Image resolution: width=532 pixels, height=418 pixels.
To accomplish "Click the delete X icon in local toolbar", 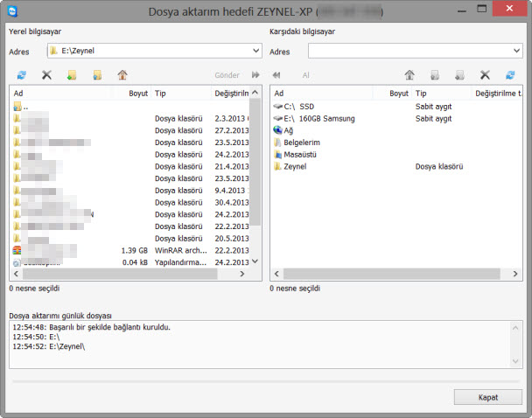I will pyautogui.click(x=46, y=75).
